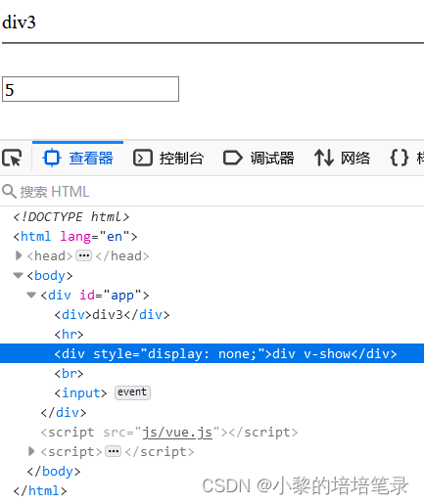
Task: Click the 查看器 inspector tab icon
Action: click(52, 158)
